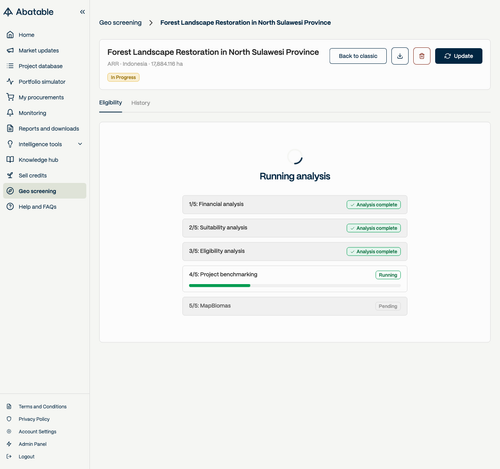Click the 3/5: Eligibility analysis row
The width and height of the screenshot is (500, 469).
click(x=295, y=251)
